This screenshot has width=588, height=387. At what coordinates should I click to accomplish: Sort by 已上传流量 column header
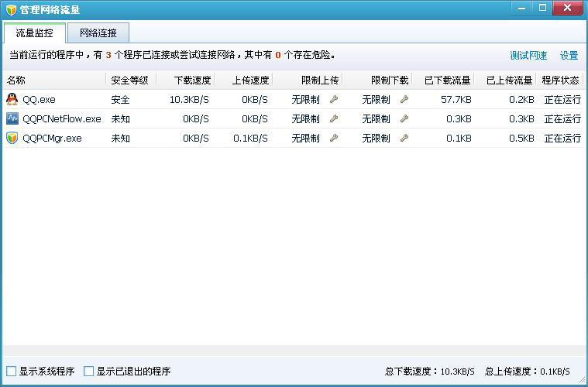click(x=505, y=80)
